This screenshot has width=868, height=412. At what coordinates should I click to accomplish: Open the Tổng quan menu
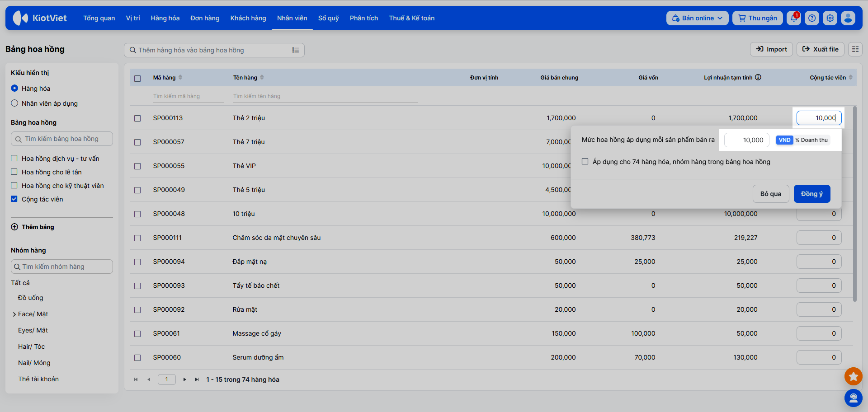[x=99, y=18]
